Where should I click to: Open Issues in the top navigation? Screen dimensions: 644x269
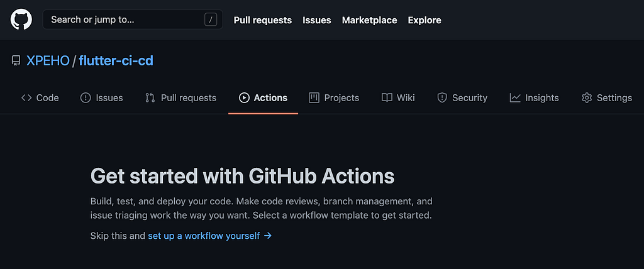[316, 20]
